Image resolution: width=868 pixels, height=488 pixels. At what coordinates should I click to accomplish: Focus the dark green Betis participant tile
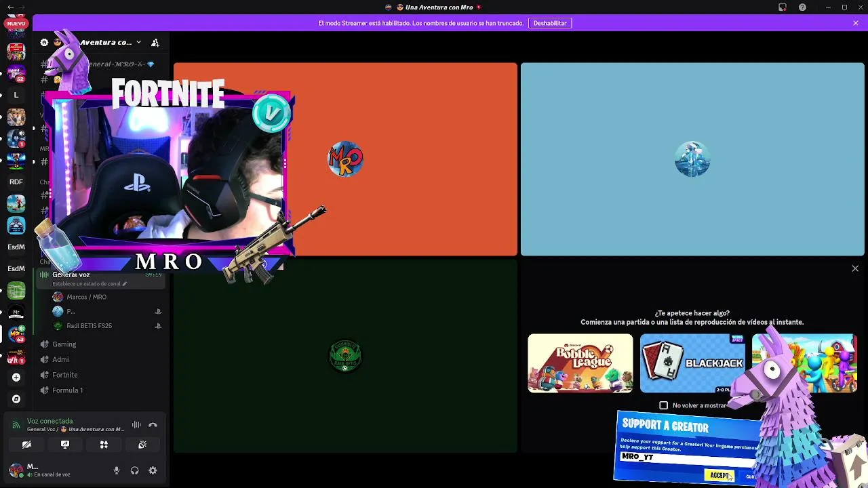click(345, 356)
